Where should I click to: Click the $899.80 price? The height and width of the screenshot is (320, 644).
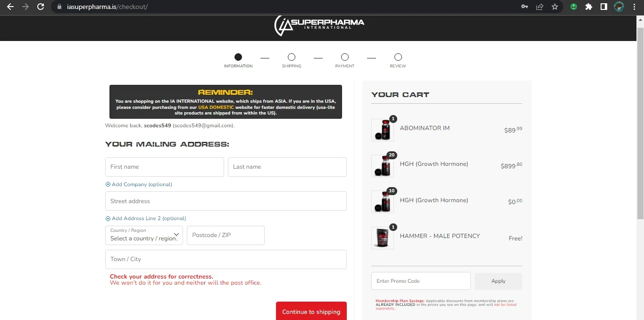click(511, 165)
